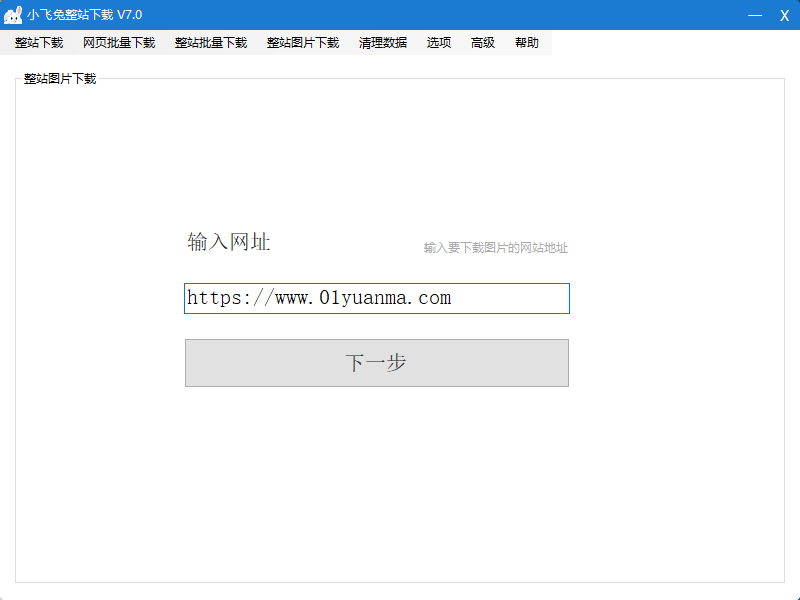This screenshot has height=600, width=800.
Task: Open the 高级 menu
Action: pos(483,43)
